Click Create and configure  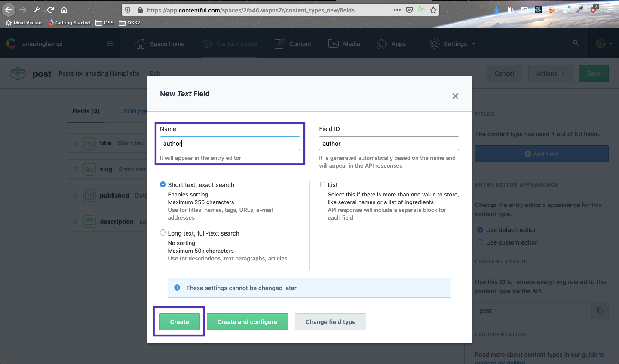click(x=247, y=322)
